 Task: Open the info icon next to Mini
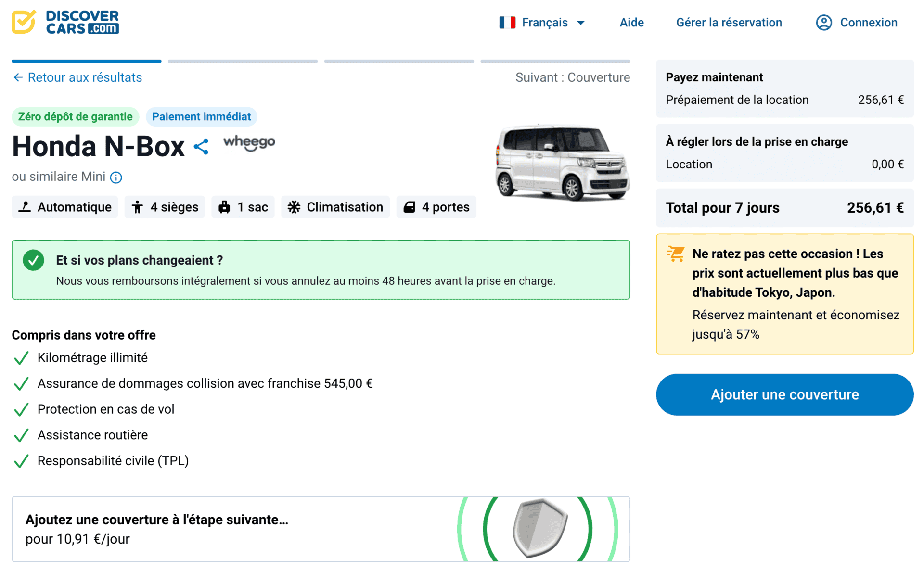[x=116, y=178]
